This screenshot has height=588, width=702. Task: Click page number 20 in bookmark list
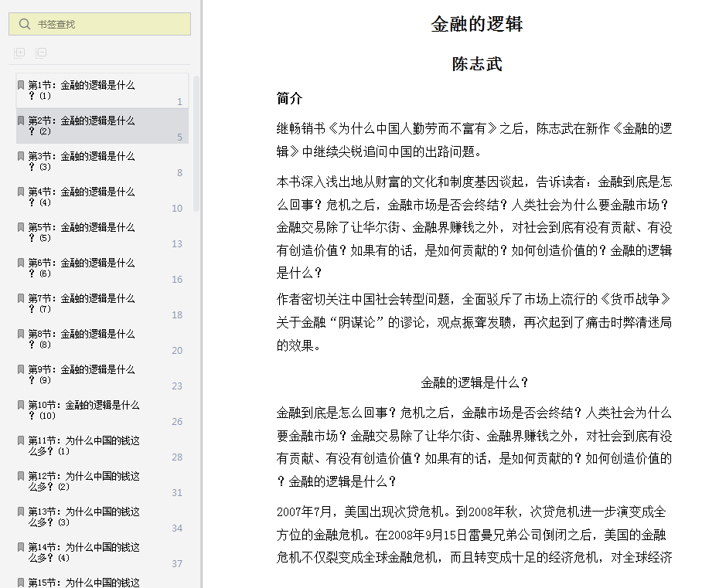[x=177, y=350]
